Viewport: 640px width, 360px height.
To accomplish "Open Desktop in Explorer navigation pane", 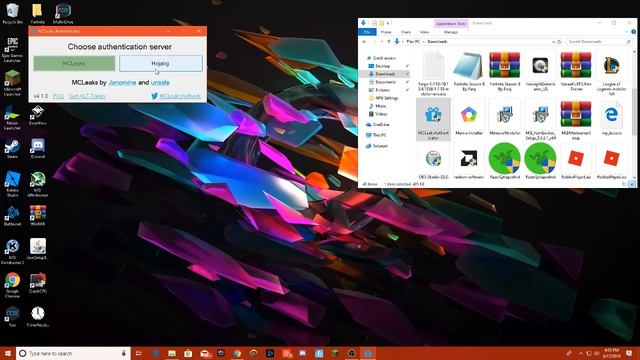I will [x=379, y=66].
